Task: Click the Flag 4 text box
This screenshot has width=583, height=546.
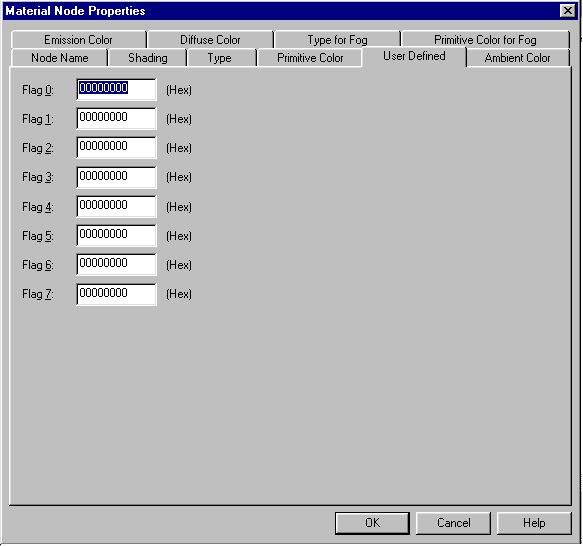Action: point(116,206)
